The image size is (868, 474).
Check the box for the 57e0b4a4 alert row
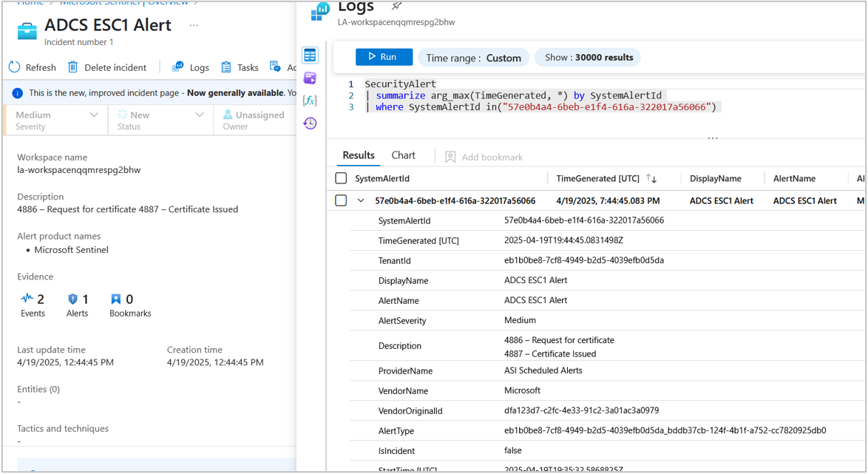click(x=341, y=200)
